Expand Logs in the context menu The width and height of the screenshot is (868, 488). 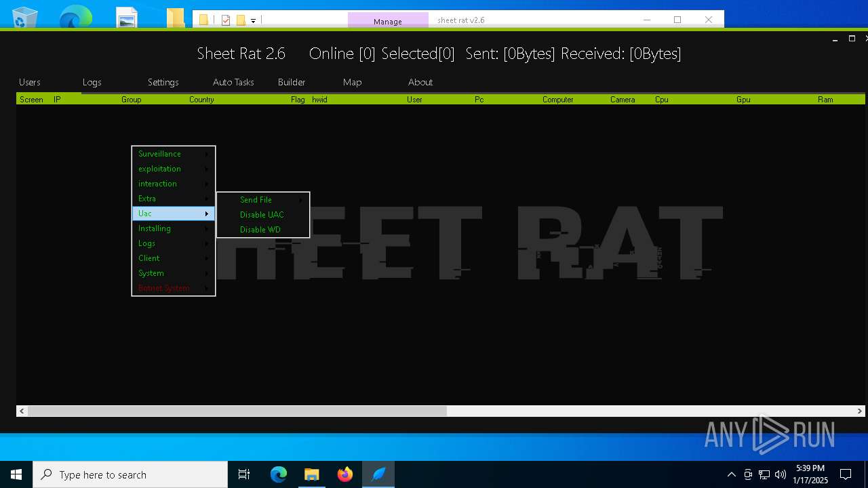174,243
